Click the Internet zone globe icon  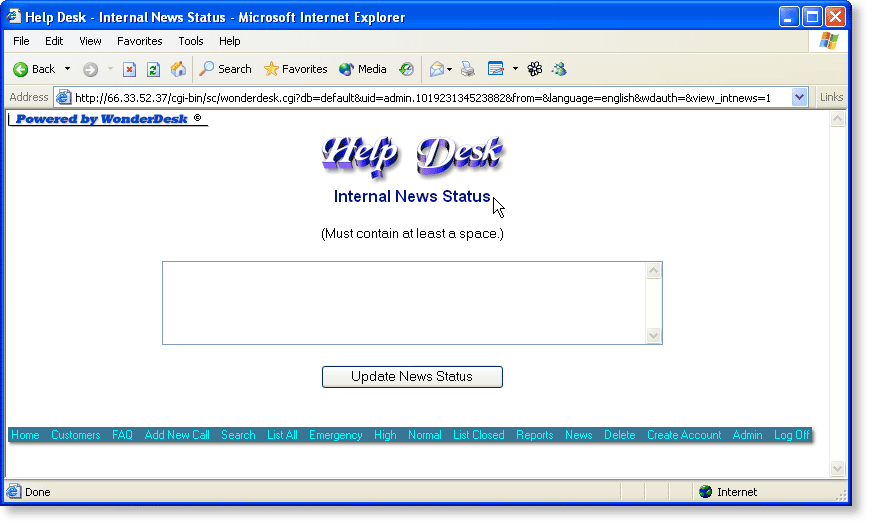[705, 492]
